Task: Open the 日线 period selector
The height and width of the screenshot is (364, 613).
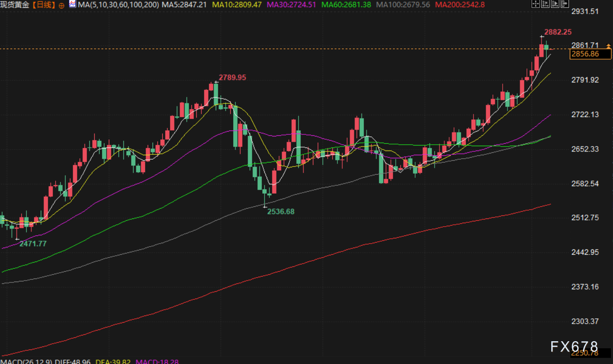Action: click(44, 5)
